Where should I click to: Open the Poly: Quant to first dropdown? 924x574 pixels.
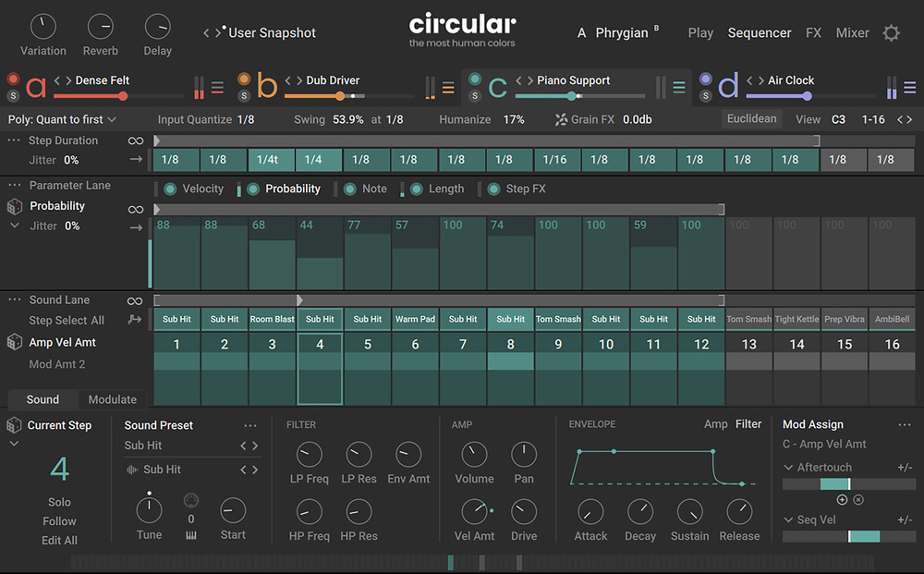[62, 119]
